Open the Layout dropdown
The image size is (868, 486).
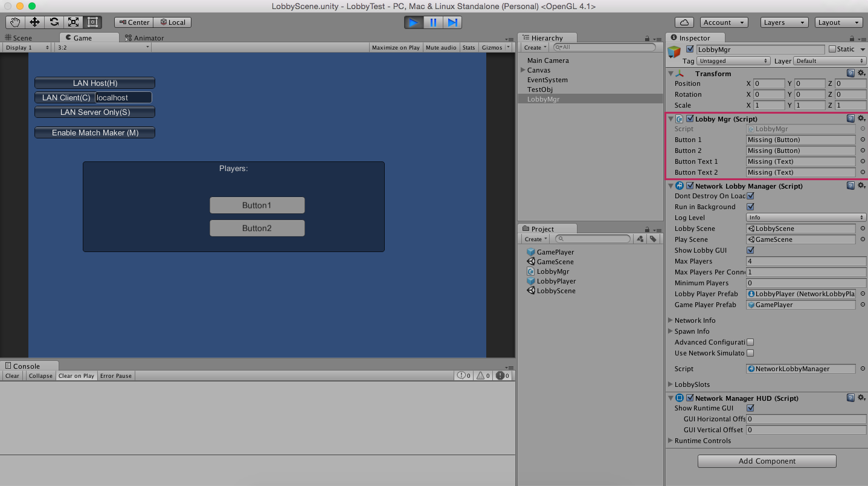click(838, 22)
